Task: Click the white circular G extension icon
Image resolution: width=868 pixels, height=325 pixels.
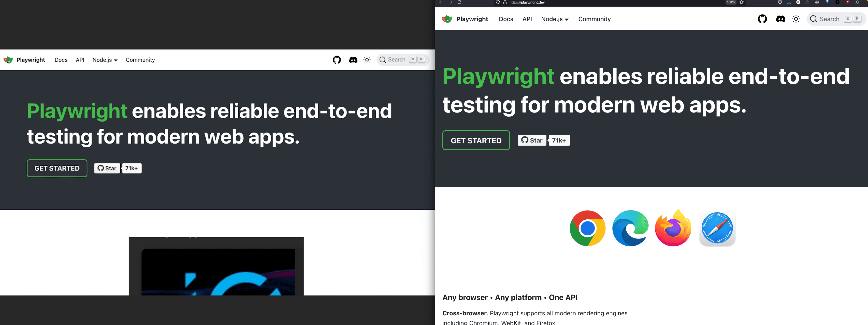Action: [798, 2]
